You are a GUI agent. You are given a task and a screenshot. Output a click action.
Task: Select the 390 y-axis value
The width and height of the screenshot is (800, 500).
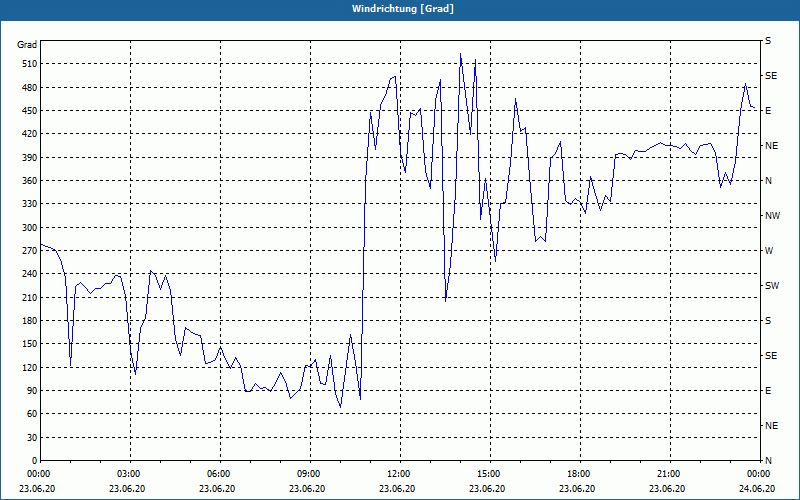(28, 158)
